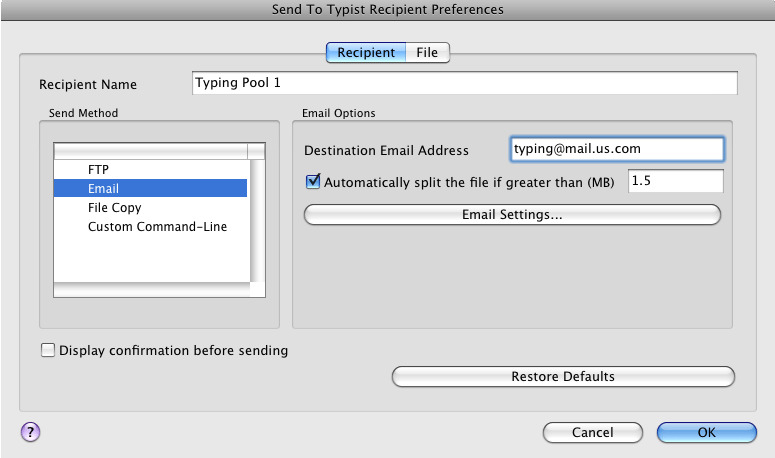
Task: Click Restore Defaults button
Action: pos(563,376)
